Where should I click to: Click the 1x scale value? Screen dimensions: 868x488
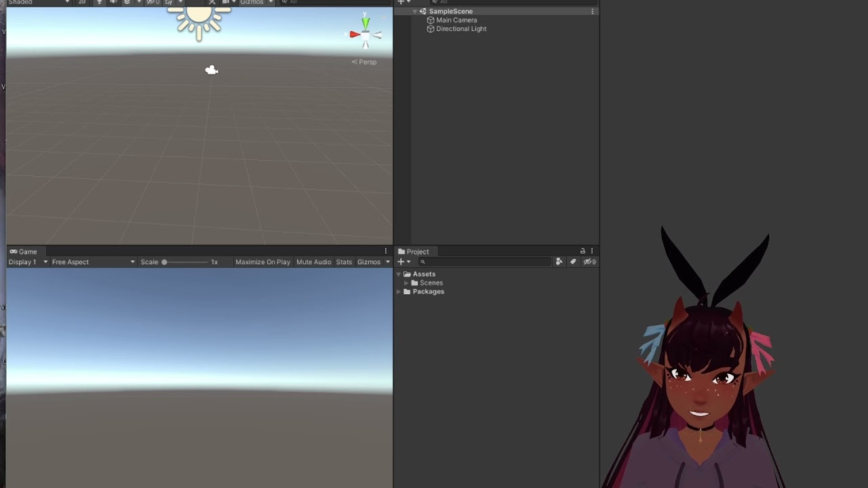(x=214, y=262)
